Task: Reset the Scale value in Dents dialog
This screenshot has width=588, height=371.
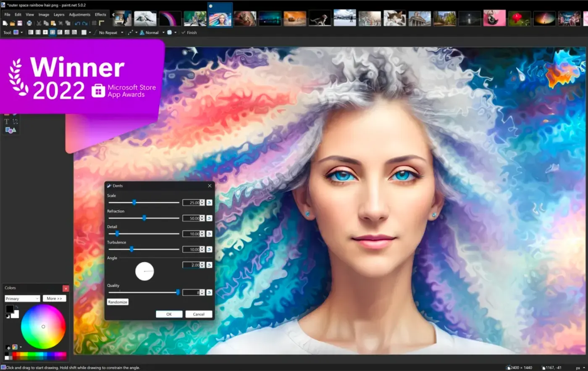Action: tap(209, 203)
